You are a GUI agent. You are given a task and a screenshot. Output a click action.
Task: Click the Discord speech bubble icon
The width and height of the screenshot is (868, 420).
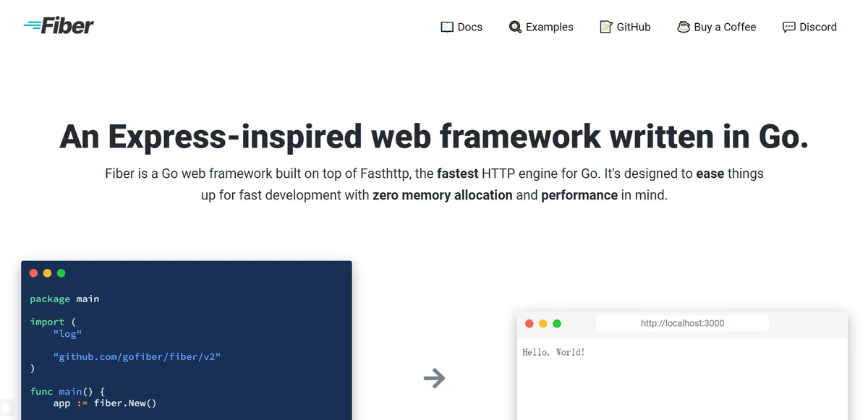[x=789, y=27]
